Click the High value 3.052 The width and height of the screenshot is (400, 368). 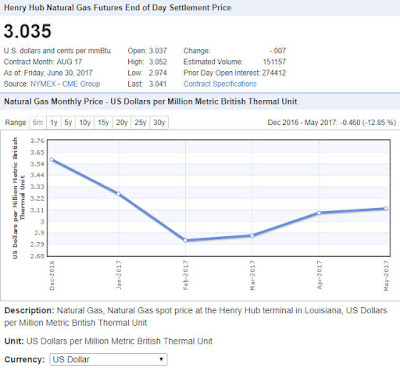[158, 62]
